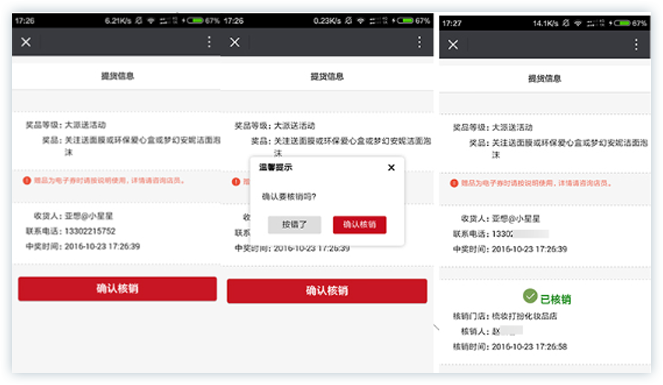Click 奖品等级: 大派送活动 on first screen
Viewport: 663px width, 385px height.
pyautogui.click(x=66, y=125)
